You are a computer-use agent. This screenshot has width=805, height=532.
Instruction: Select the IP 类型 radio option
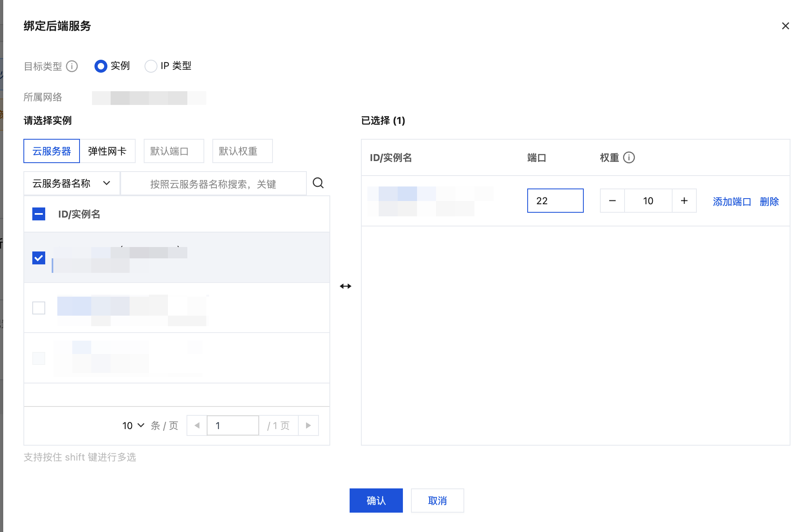pyautogui.click(x=151, y=66)
